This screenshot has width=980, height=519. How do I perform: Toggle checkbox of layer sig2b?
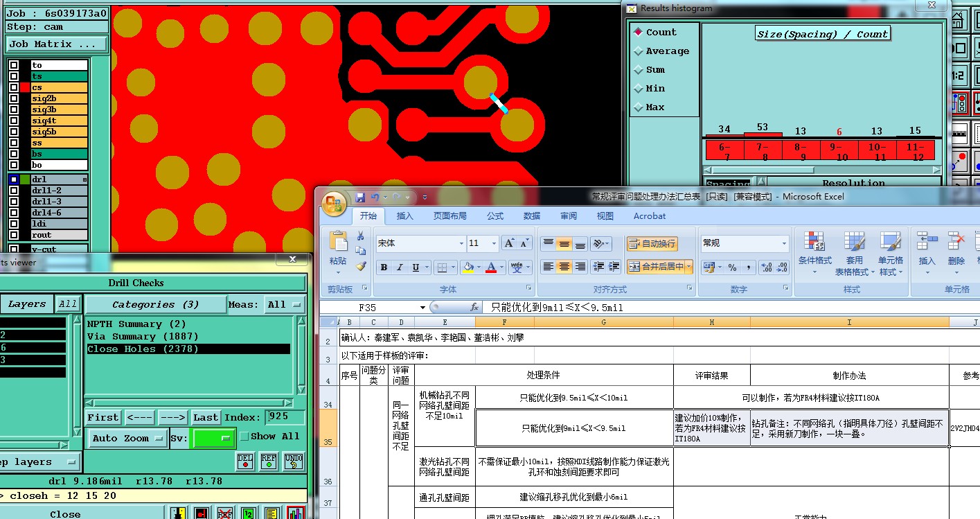click(x=14, y=98)
